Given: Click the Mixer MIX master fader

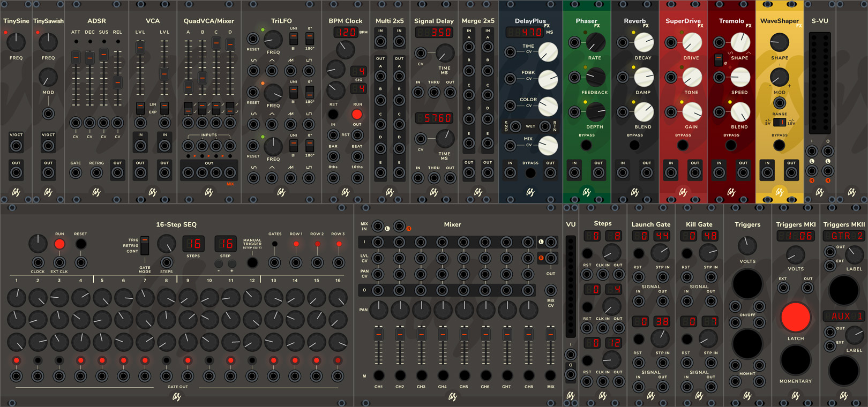Looking at the screenshot, I should pyautogui.click(x=550, y=335).
